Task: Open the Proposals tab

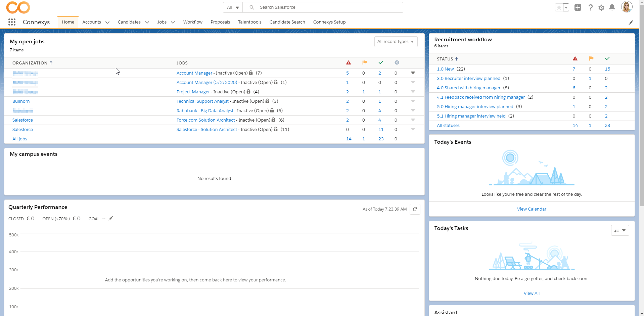Action: click(x=220, y=22)
